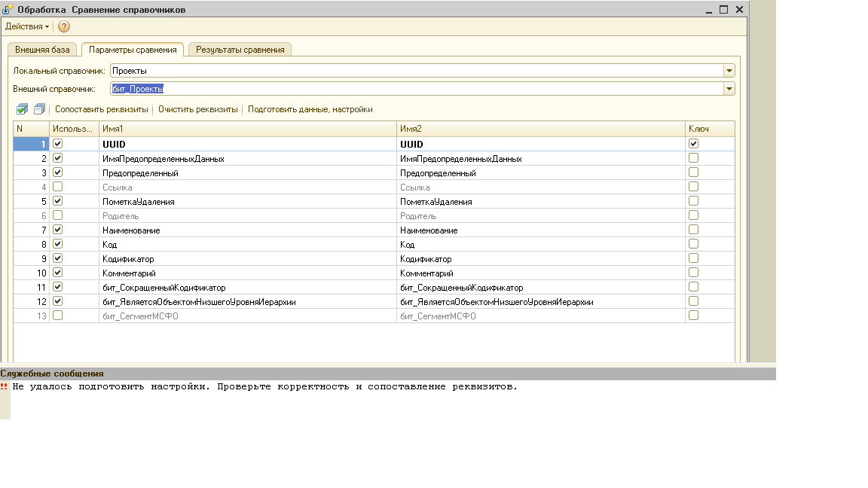Select бит_СегментМСФО in Имя1 column
The width and height of the screenshot is (868, 488).
pos(248,316)
